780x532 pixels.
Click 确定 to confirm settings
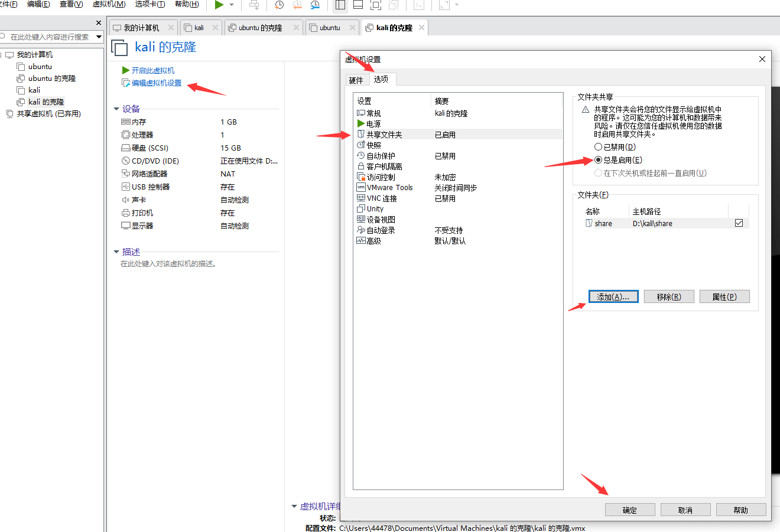coord(629,510)
